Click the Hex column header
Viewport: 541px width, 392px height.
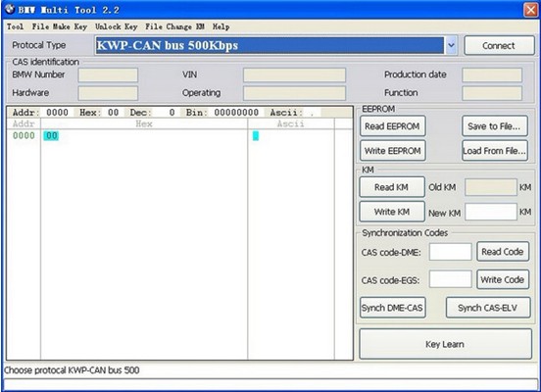(x=144, y=123)
